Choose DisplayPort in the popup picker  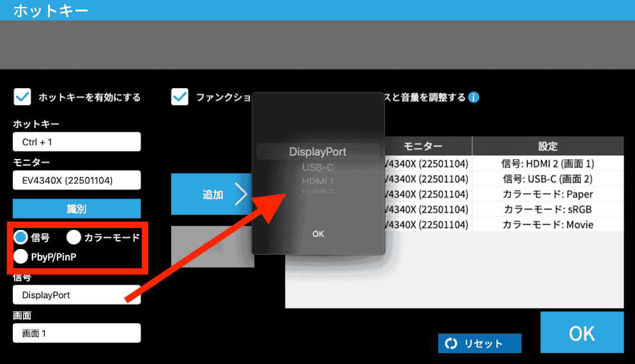click(318, 152)
